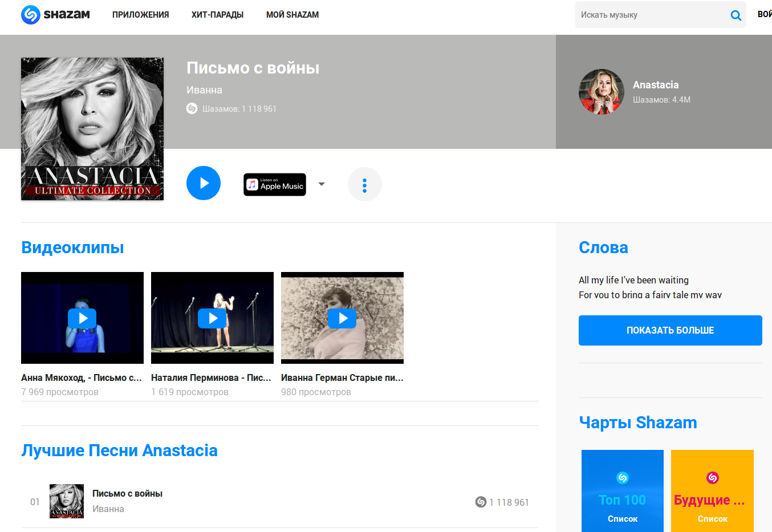Expand the dropdown arrow beside Apple Music

click(322, 184)
